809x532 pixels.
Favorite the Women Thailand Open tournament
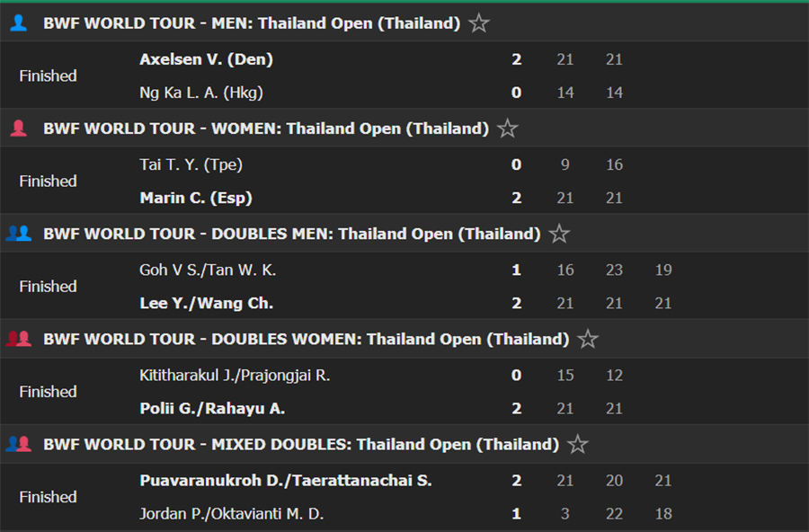click(508, 129)
